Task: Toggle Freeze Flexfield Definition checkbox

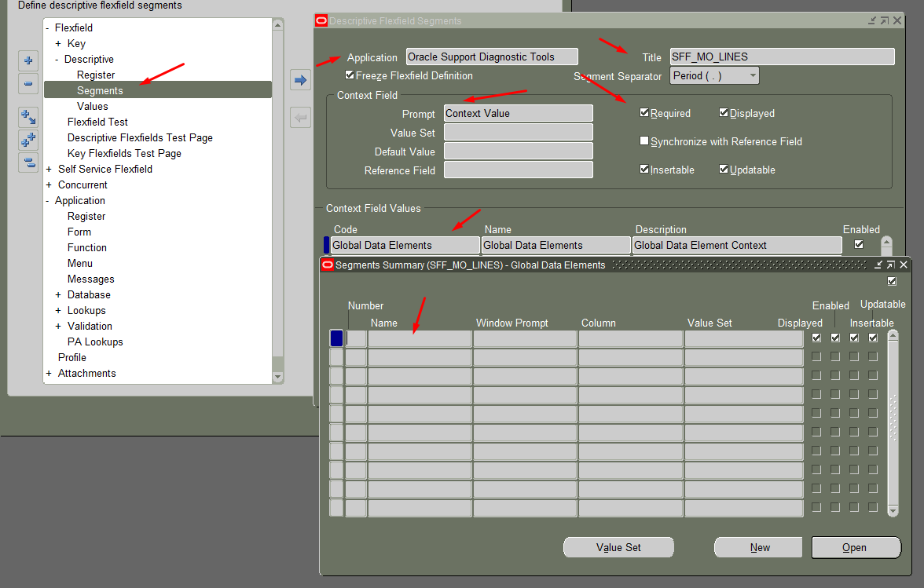Action: [350, 75]
